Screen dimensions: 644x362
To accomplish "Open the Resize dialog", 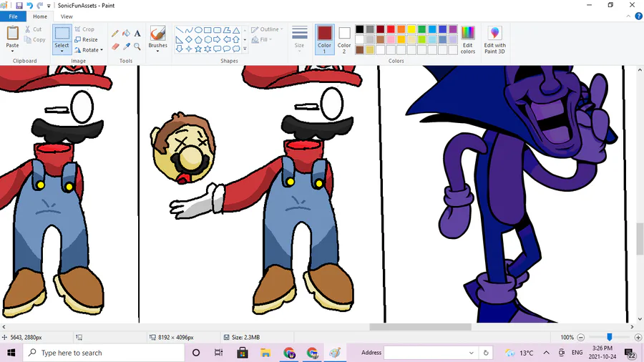I will click(87, 40).
